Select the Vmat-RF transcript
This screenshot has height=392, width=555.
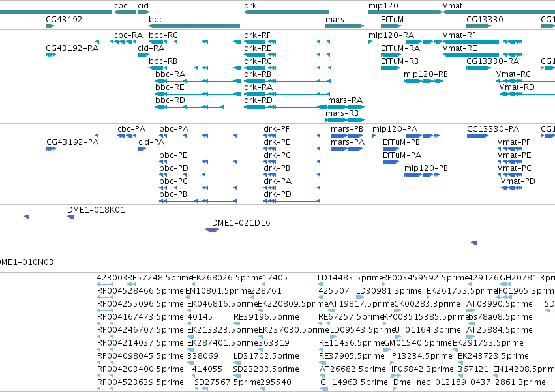(x=499, y=42)
